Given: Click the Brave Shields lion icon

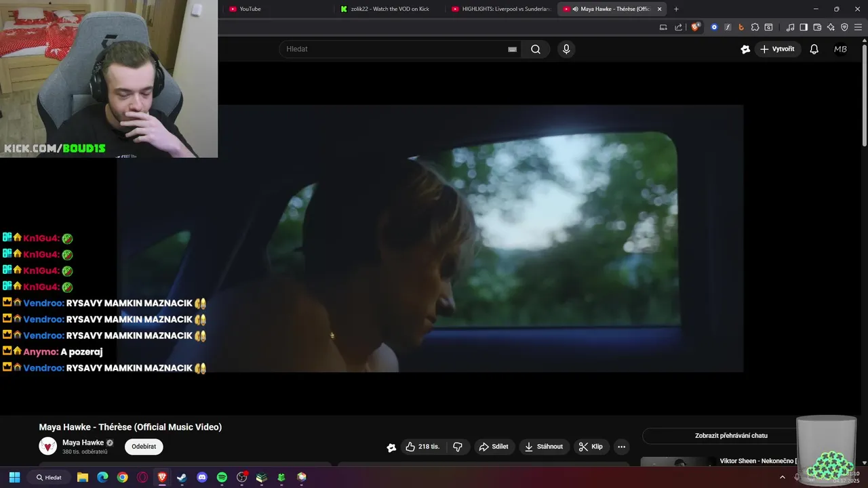Looking at the screenshot, I should [695, 27].
